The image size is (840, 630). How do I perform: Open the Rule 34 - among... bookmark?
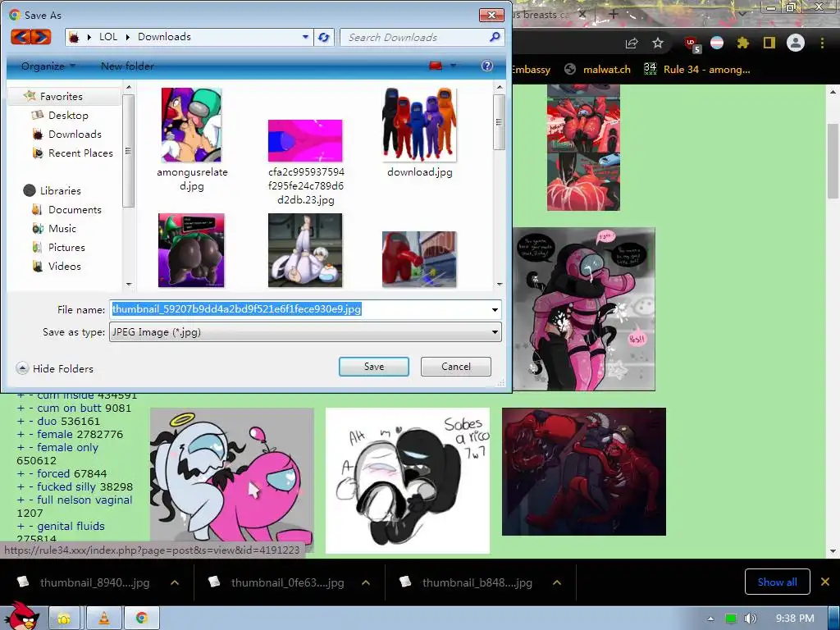tap(697, 69)
